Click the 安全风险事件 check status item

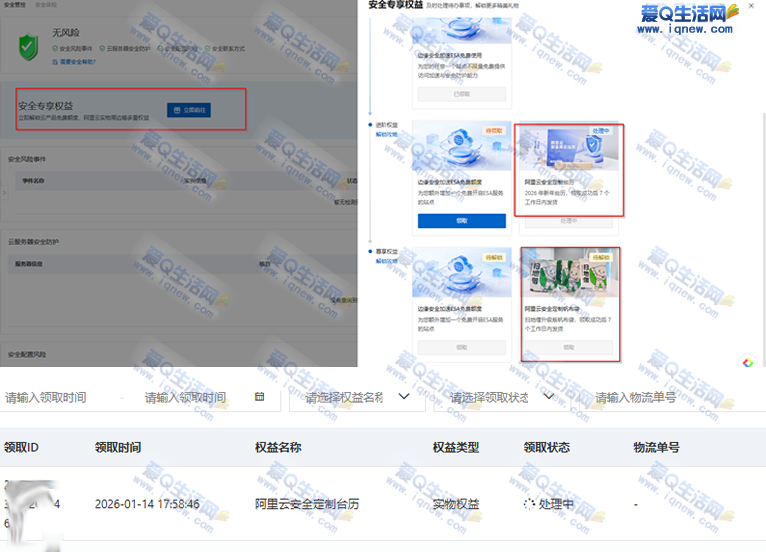(x=72, y=48)
